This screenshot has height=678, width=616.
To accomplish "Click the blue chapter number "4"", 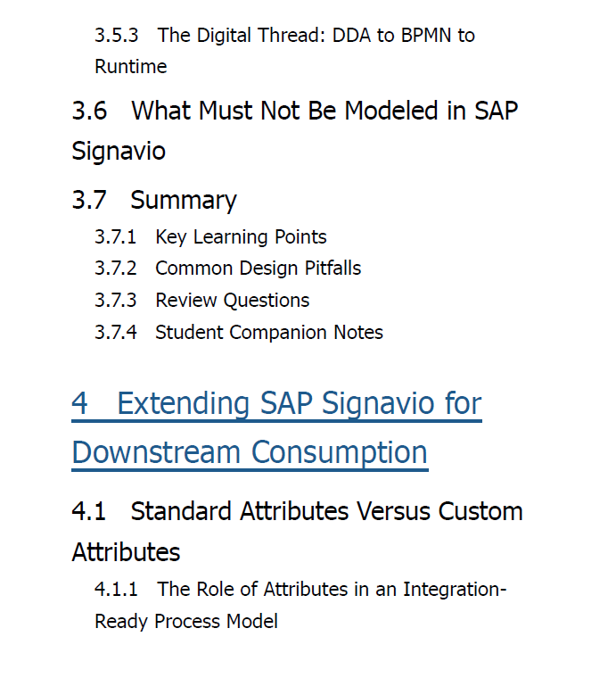I will (x=80, y=403).
